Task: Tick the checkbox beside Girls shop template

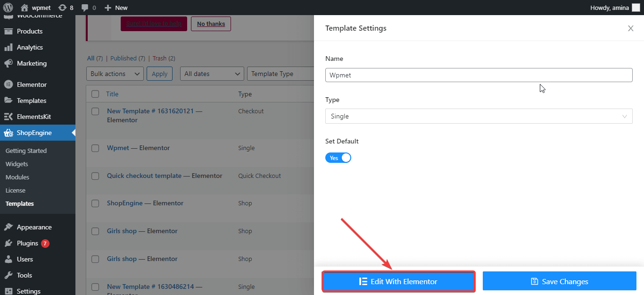Action: point(95,231)
